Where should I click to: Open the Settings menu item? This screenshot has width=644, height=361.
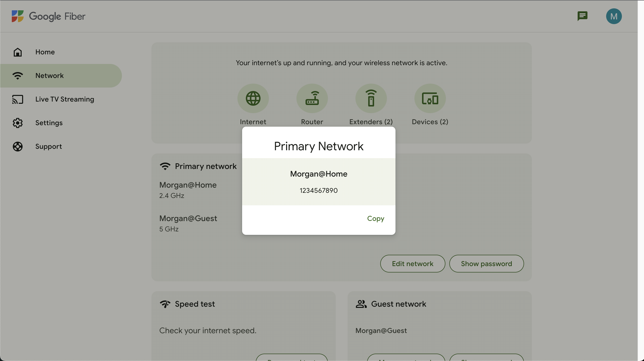click(49, 122)
